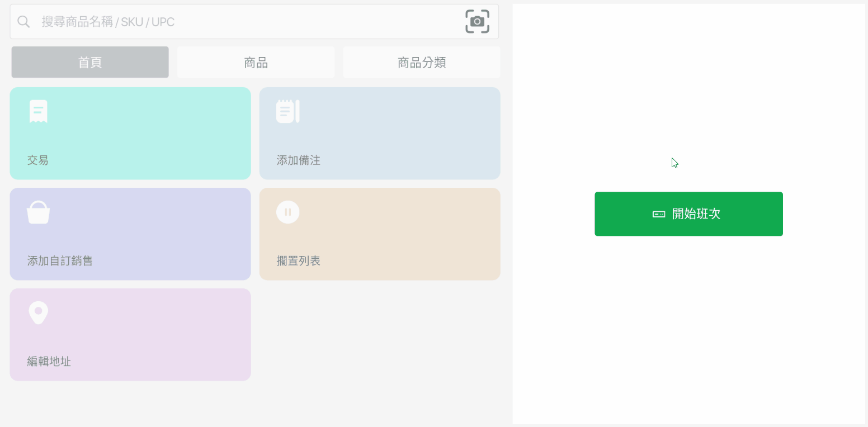Click the 添加備注 text label
Image resolution: width=868 pixels, height=427 pixels.
pos(299,160)
